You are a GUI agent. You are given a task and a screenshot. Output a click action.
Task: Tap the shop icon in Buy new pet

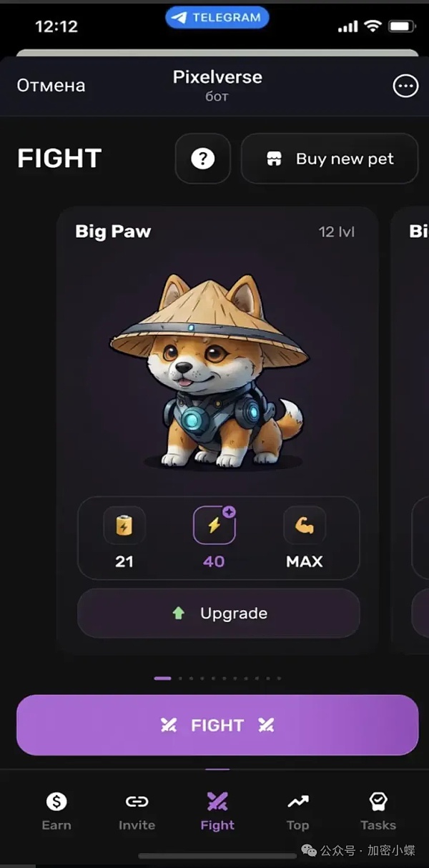(275, 159)
